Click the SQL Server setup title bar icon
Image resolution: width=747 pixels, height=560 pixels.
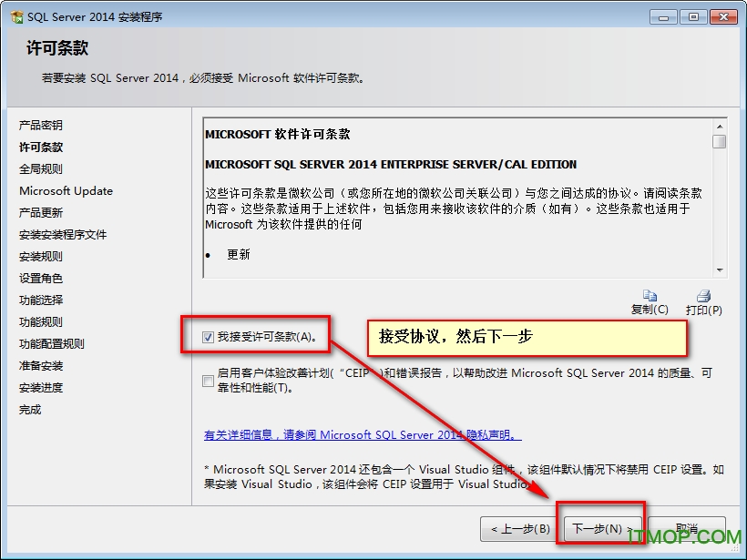tap(16, 17)
